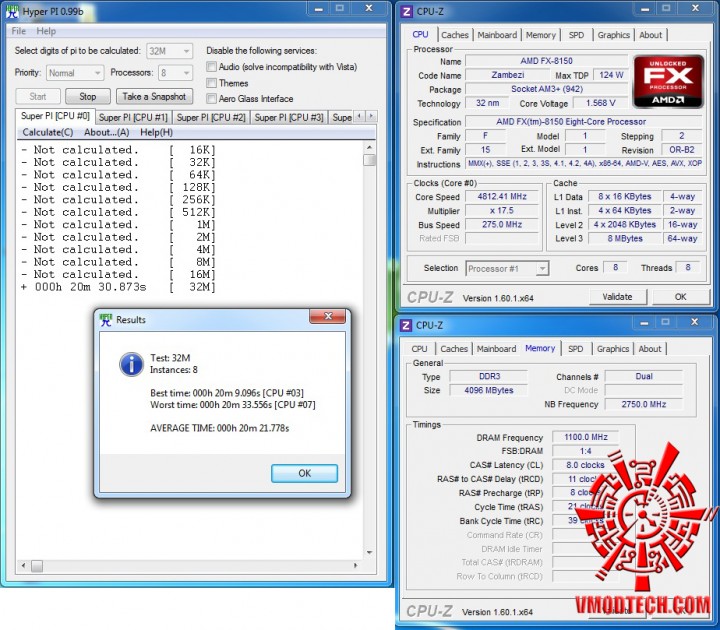Switch to Super PI [CPU #3] tab
This screenshot has height=630, width=720.
[289, 118]
